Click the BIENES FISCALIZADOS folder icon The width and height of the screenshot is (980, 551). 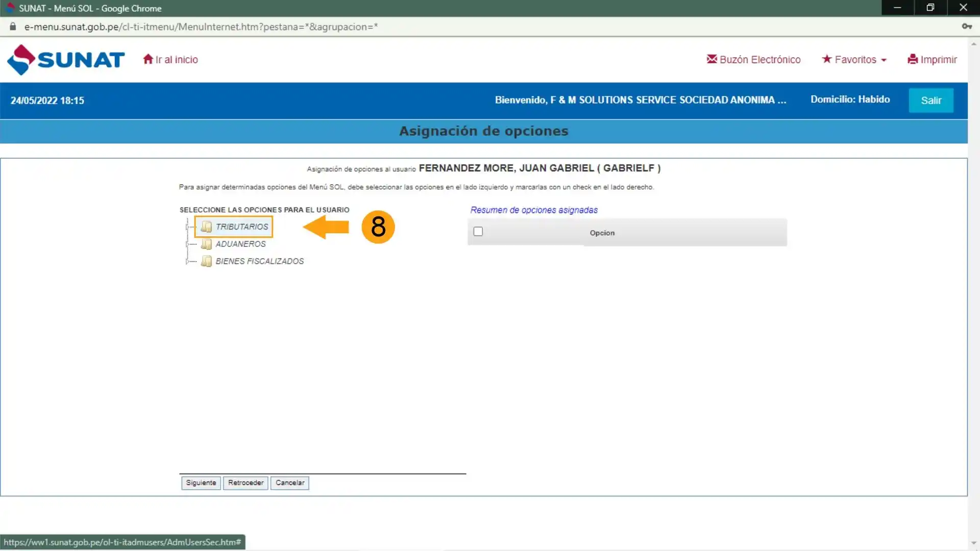tap(206, 261)
